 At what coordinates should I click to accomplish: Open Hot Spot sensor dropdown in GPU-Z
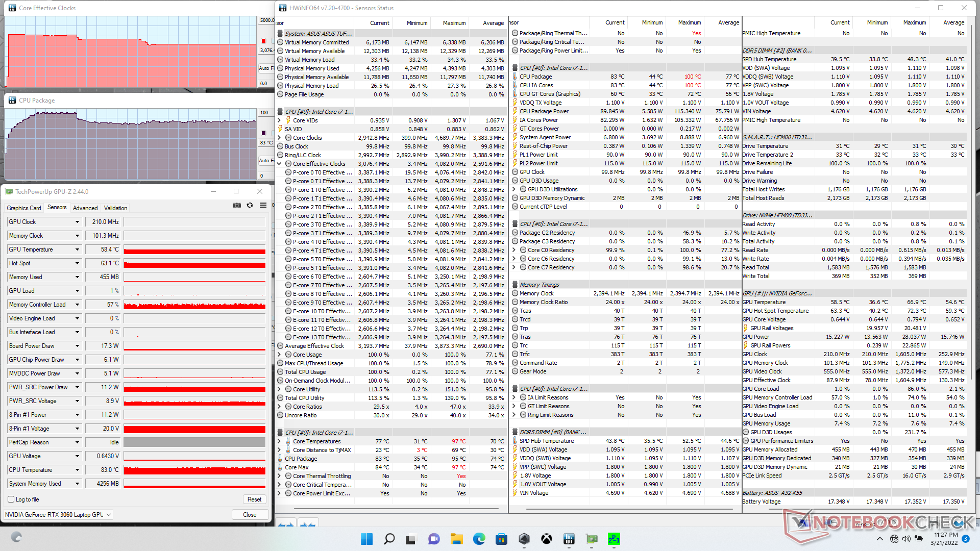(77, 263)
